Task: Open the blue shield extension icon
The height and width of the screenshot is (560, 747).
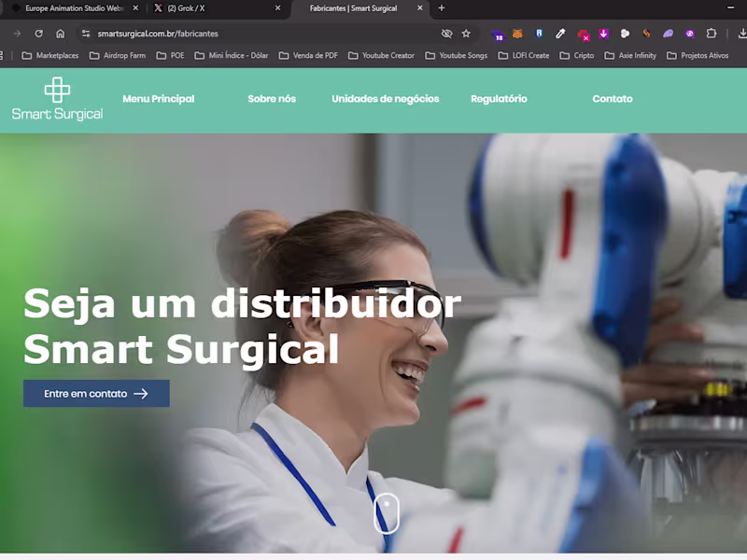Action: (x=539, y=34)
